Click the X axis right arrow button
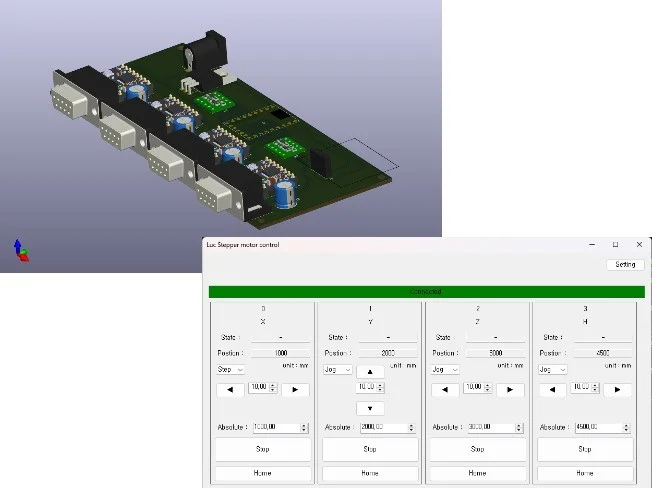The height and width of the screenshot is (488, 652). [294, 389]
